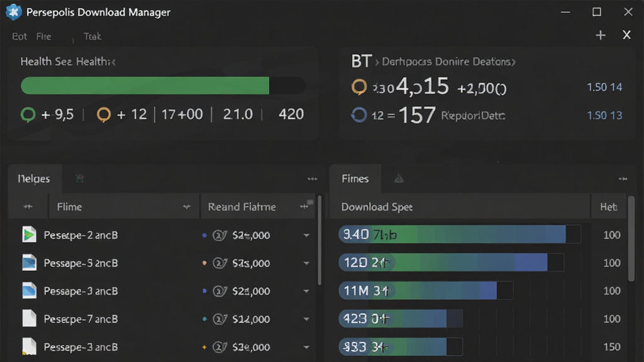The image size is (644, 362).
Task: Open the Teak menu
Action: click(92, 36)
